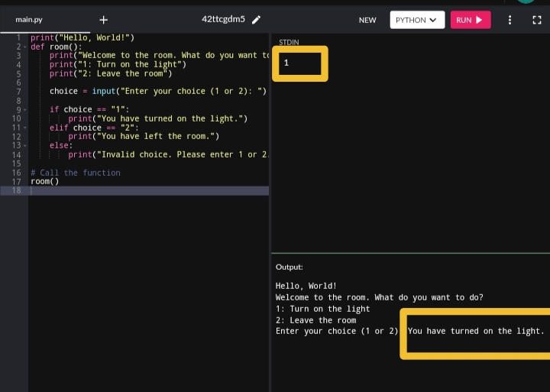The height and width of the screenshot is (392, 550).
Task: Click the print("1: Turn on the light") line
Action: point(118,65)
